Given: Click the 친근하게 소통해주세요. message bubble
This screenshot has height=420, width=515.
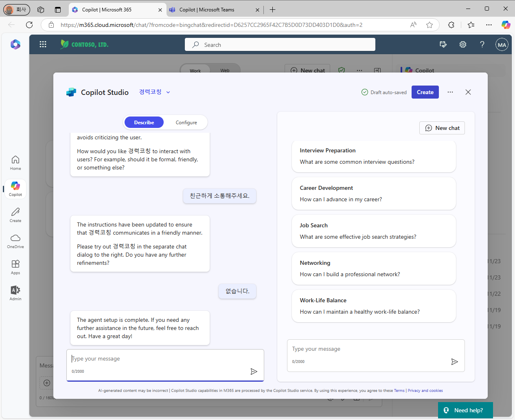Looking at the screenshot, I should (x=220, y=196).
